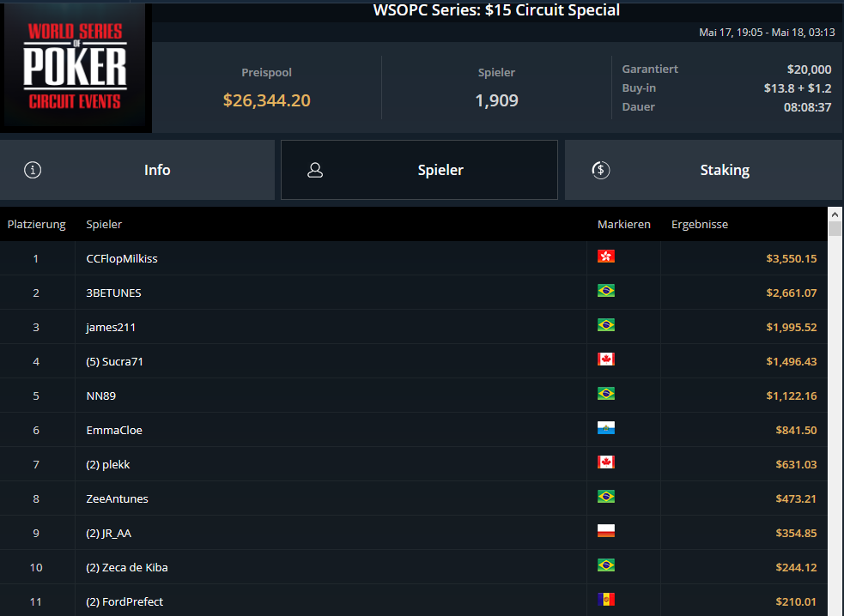Select player (2) Zeca de Kiba
844x616 pixels.
coord(127,568)
